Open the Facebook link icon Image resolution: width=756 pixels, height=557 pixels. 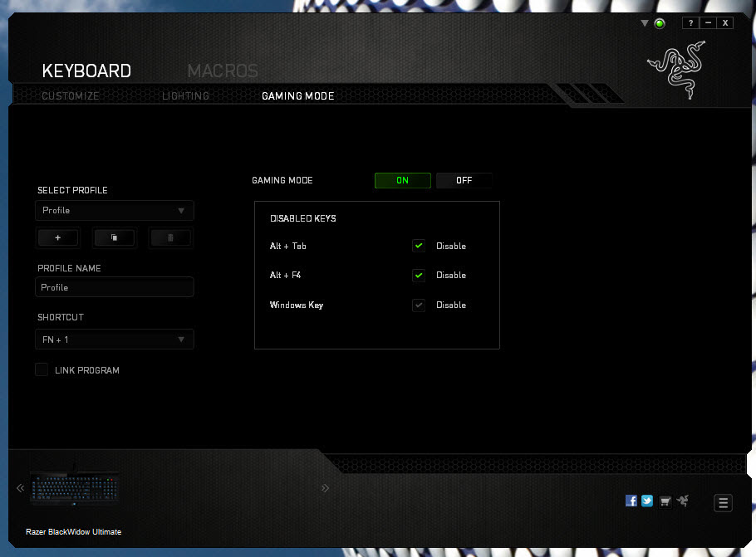click(631, 501)
